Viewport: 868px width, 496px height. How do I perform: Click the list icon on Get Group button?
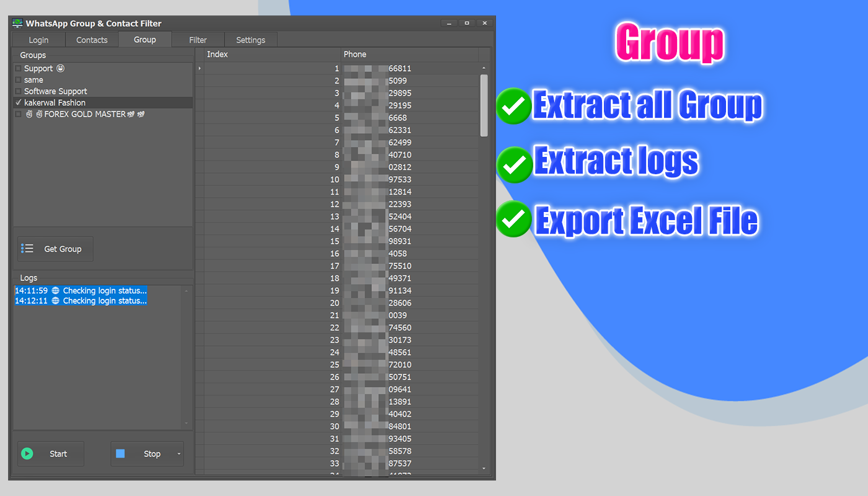click(27, 249)
